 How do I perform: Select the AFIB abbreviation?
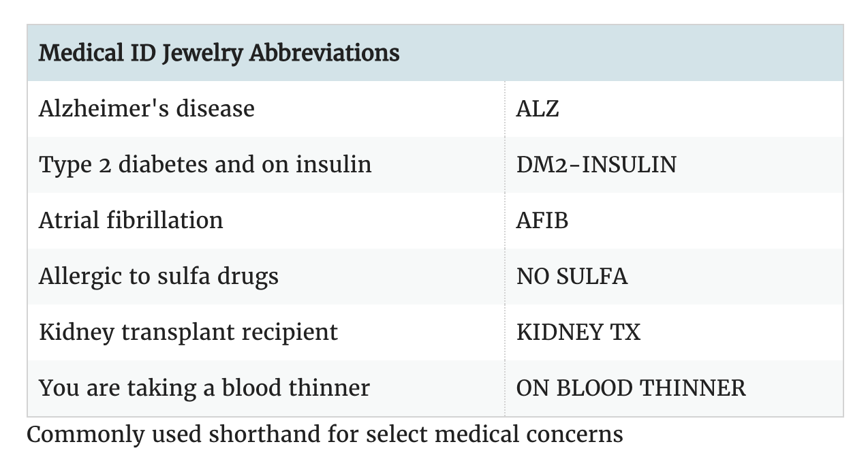coord(542,221)
